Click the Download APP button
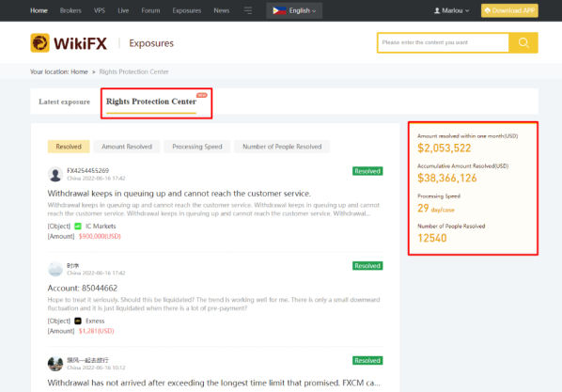Viewport: 562px width, 392px height. [509, 10]
